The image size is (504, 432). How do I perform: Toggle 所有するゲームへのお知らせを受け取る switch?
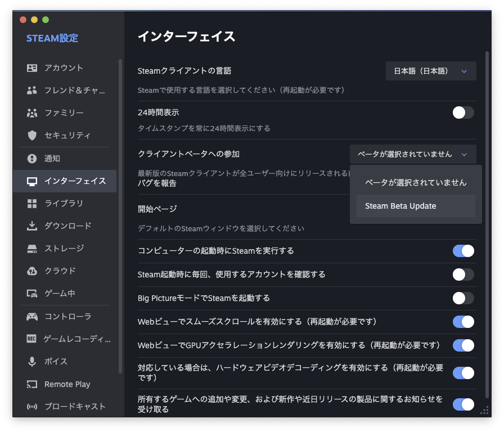point(463,404)
